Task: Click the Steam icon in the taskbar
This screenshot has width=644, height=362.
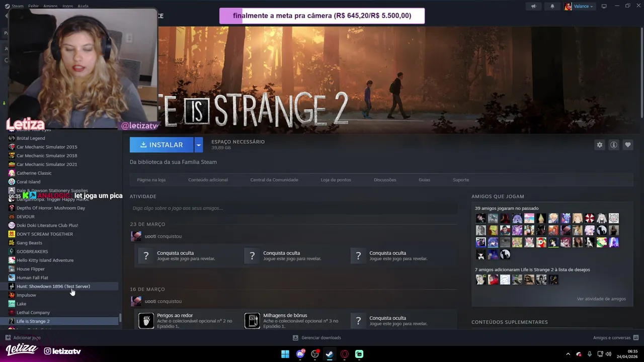Action: (330, 354)
